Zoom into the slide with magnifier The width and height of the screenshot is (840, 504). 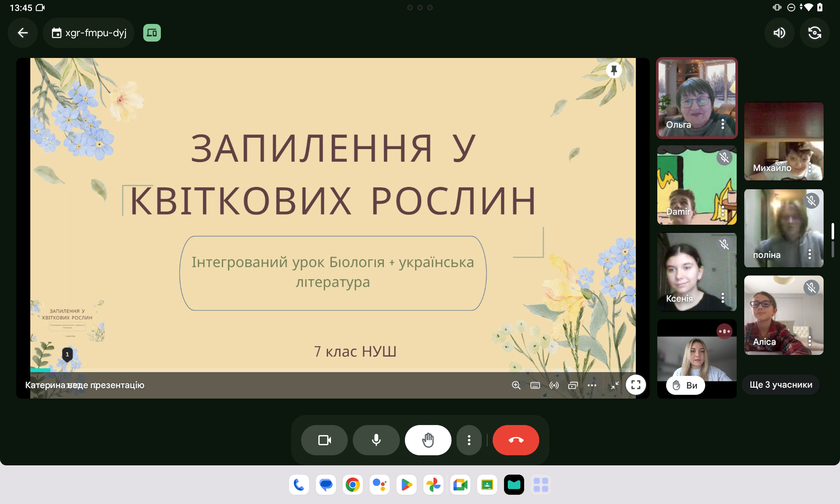click(516, 385)
